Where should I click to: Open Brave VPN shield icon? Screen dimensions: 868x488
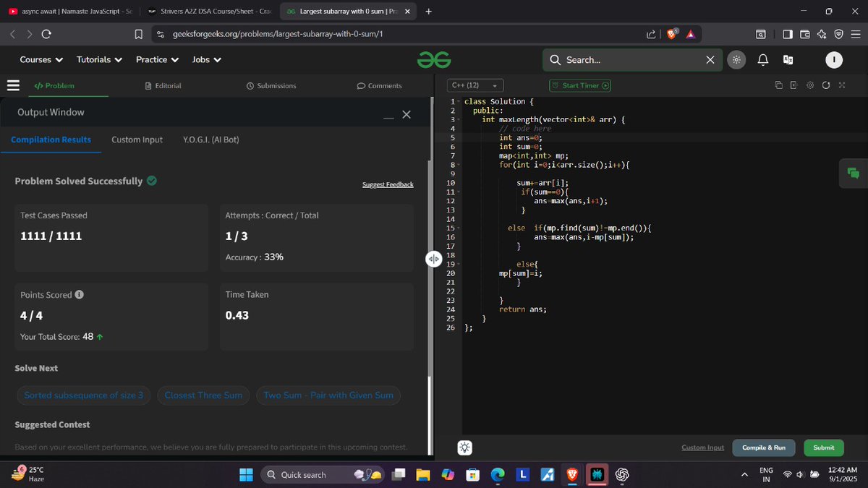[838, 34]
